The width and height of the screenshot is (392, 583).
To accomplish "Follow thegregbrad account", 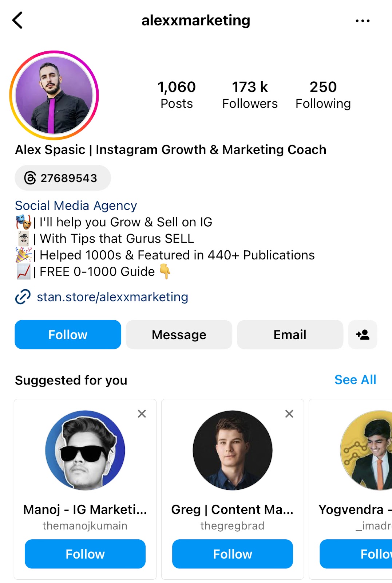I will [x=233, y=554].
